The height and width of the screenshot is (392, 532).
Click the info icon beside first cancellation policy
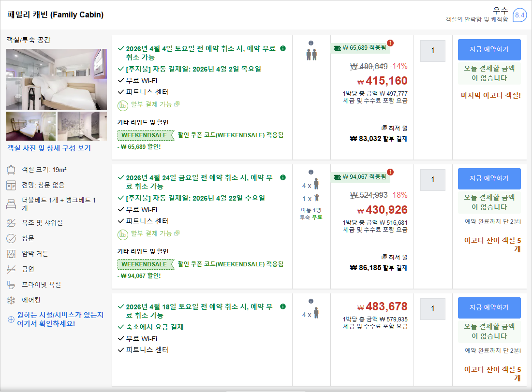click(283, 48)
